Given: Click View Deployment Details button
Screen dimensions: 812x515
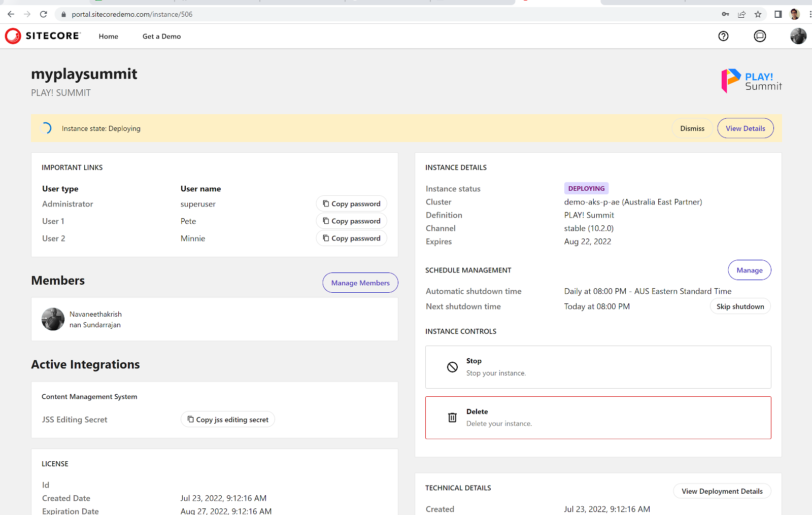Looking at the screenshot, I should coord(722,491).
